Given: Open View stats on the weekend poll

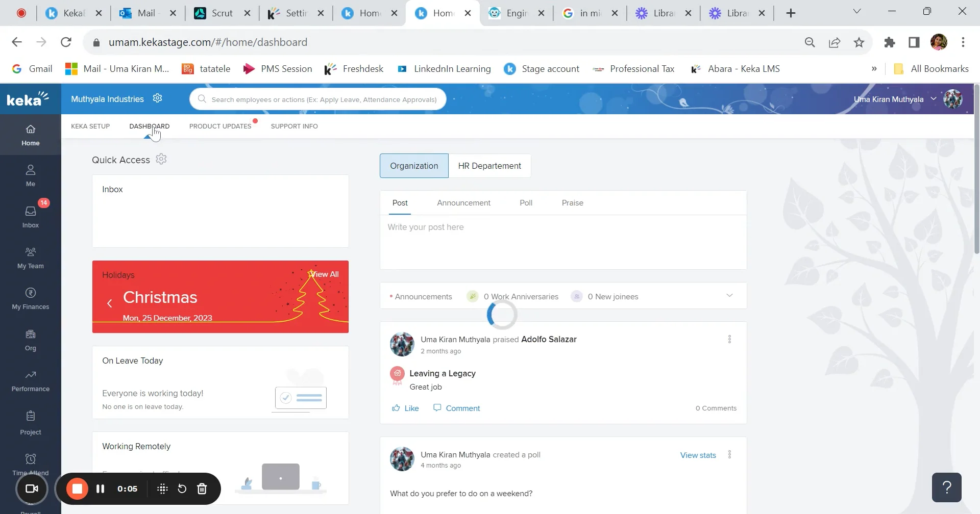Looking at the screenshot, I should (x=698, y=454).
